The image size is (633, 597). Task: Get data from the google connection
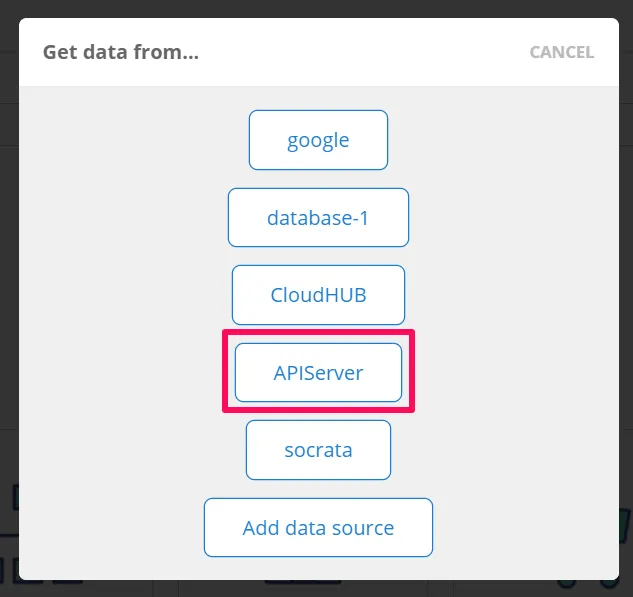coord(318,140)
